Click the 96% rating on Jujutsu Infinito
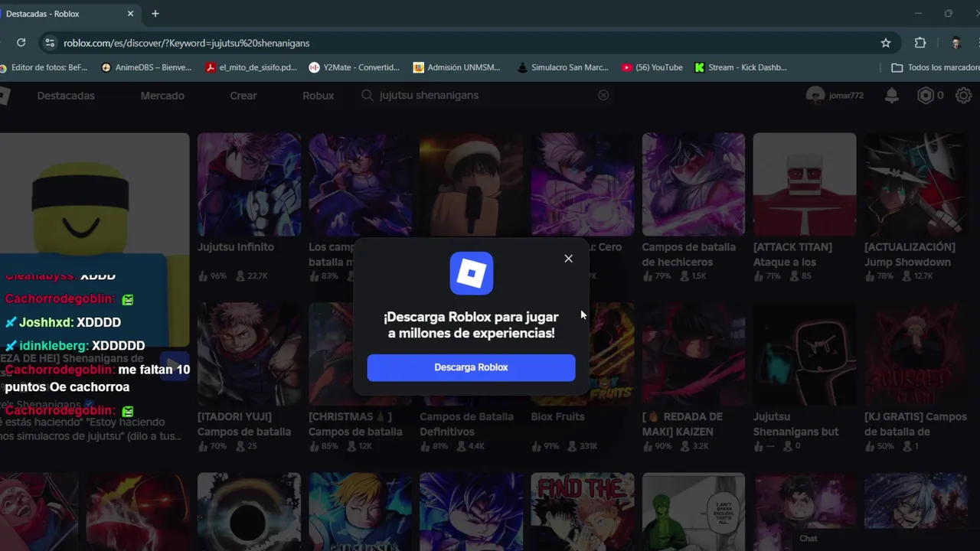Image resolution: width=980 pixels, height=551 pixels. 212,276
